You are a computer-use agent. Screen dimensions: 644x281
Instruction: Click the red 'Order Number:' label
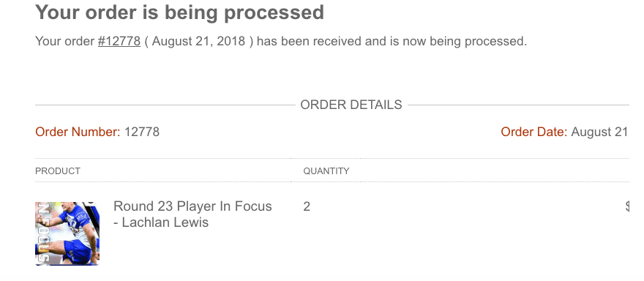[x=78, y=132]
